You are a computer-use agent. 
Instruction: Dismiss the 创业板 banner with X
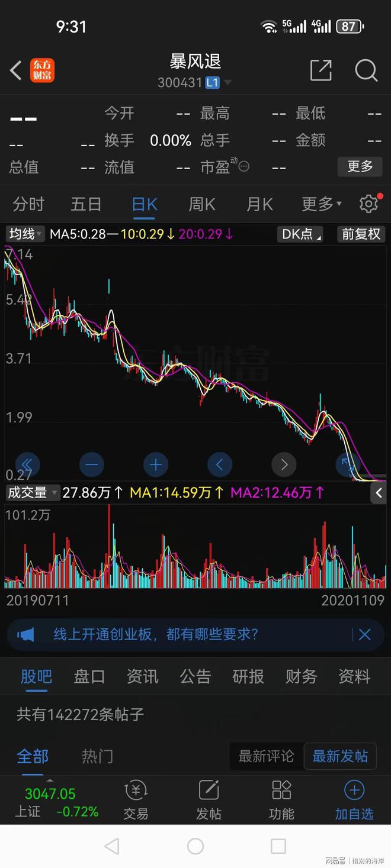coord(364,635)
